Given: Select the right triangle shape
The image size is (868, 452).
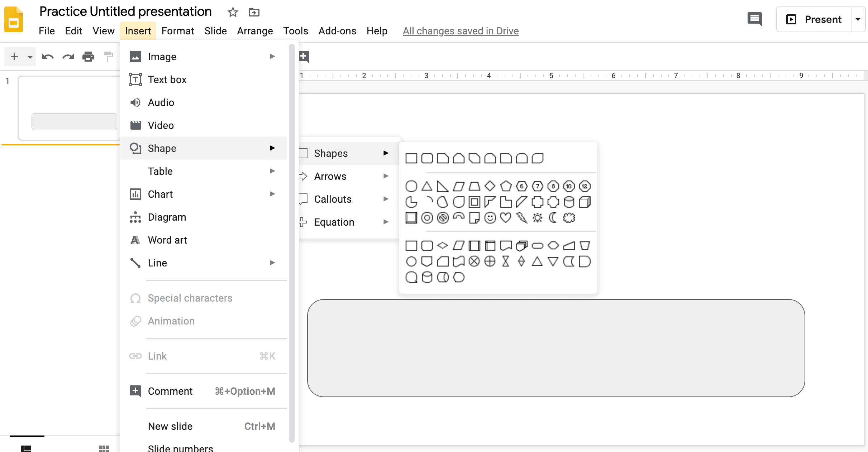Looking at the screenshot, I should pos(443,186).
